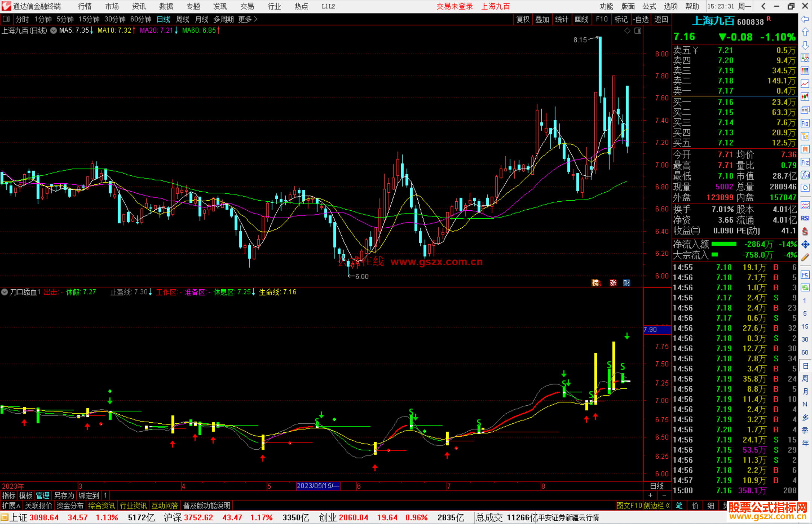Image resolution: width=812 pixels, height=524 pixels.
Task: Zoom in the chart with plus button
Action: coord(650,495)
